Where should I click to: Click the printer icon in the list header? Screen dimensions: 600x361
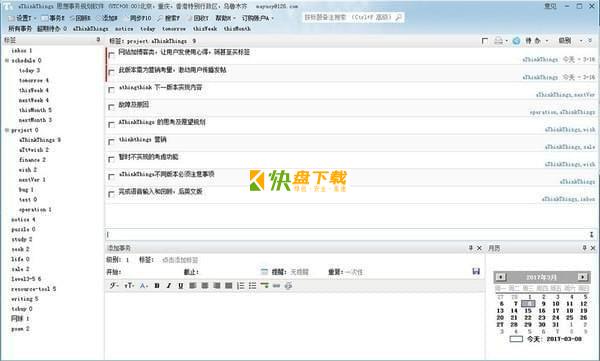tap(498, 41)
